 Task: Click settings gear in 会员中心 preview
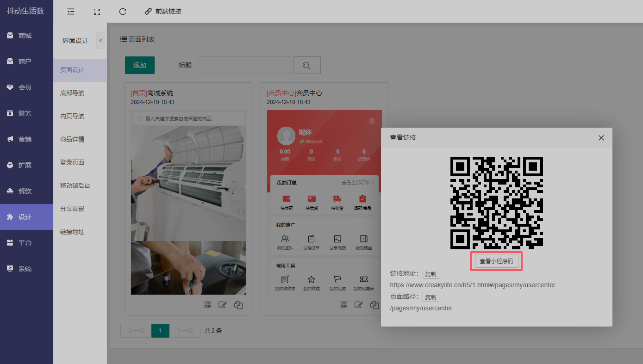[x=372, y=122]
